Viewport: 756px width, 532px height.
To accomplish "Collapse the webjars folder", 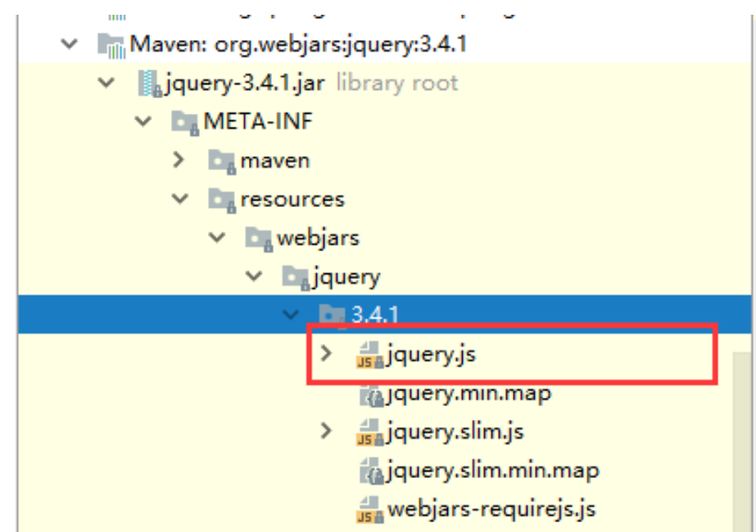I will click(217, 238).
